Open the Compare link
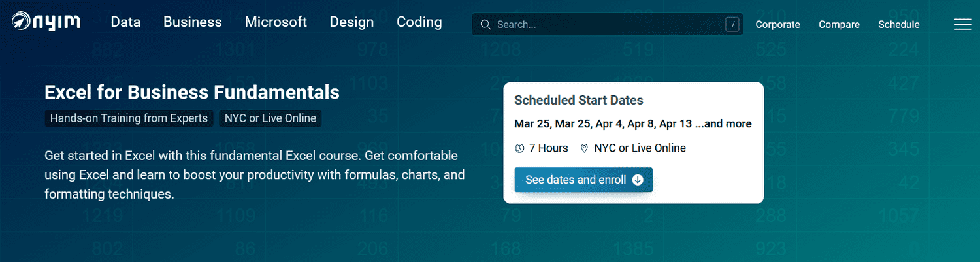The height and width of the screenshot is (262, 980). coord(840,25)
